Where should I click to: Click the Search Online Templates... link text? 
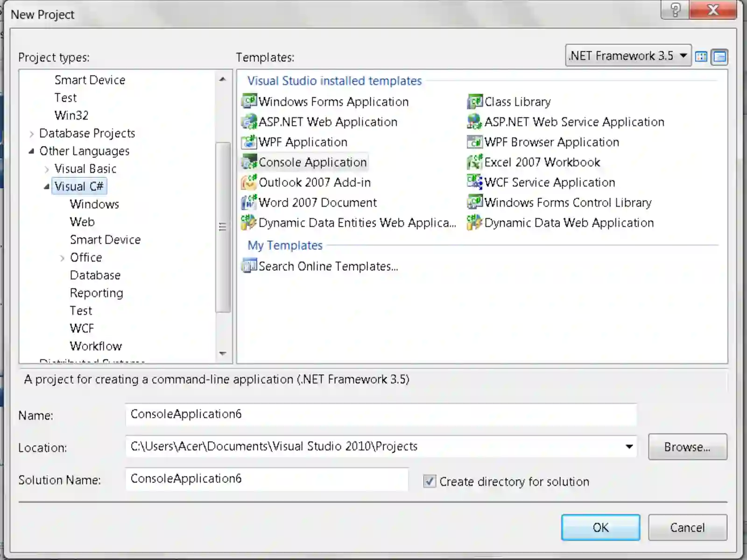point(328,266)
